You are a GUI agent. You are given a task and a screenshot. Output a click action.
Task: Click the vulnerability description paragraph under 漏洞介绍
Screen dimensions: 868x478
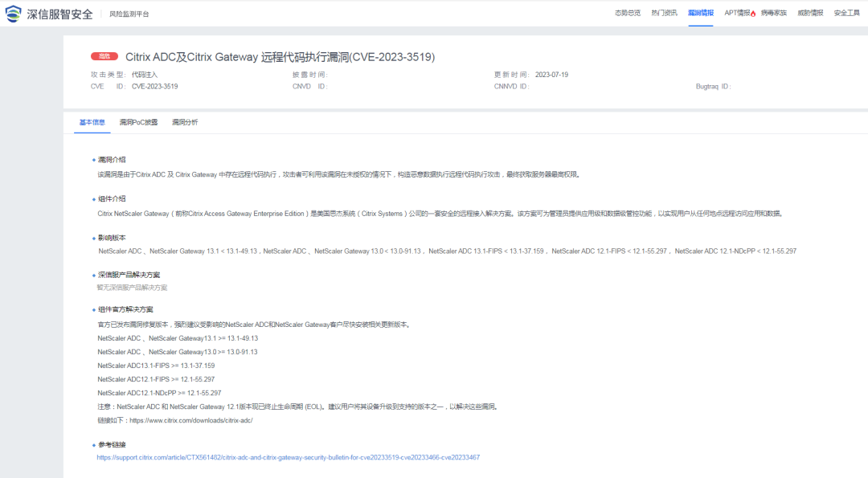[x=339, y=174]
